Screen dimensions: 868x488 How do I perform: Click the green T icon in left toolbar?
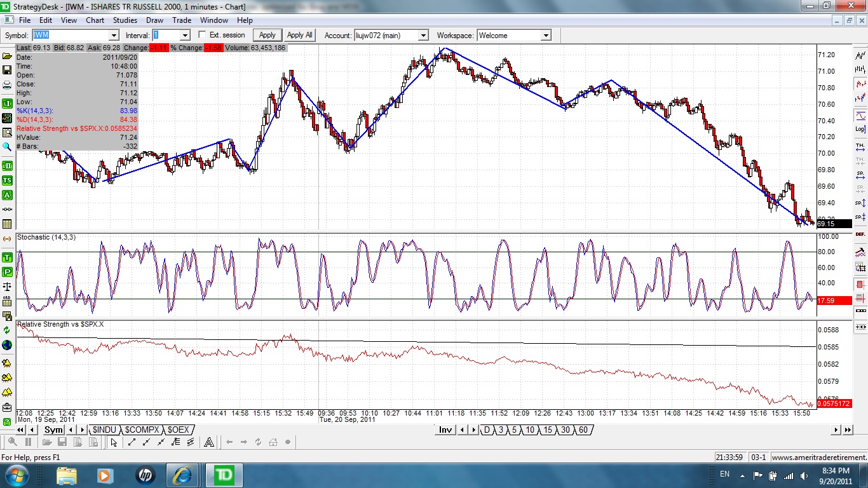point(7,257)
